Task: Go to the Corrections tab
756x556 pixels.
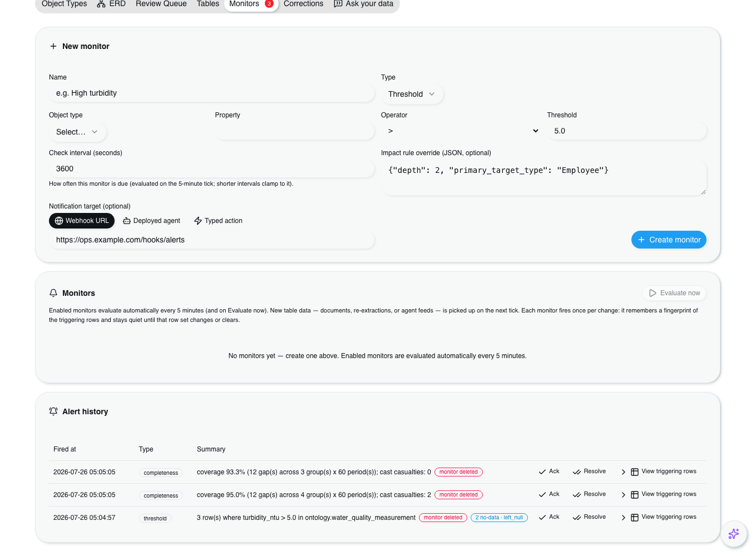Action: [x=303, y=4]
